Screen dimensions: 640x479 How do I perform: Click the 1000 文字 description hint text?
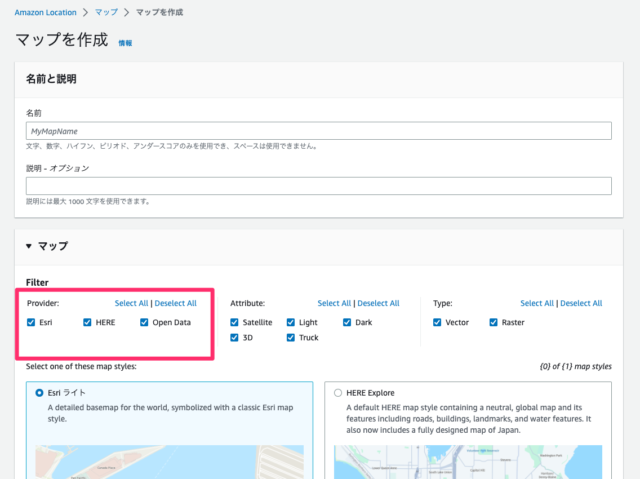tap(88, 201)
